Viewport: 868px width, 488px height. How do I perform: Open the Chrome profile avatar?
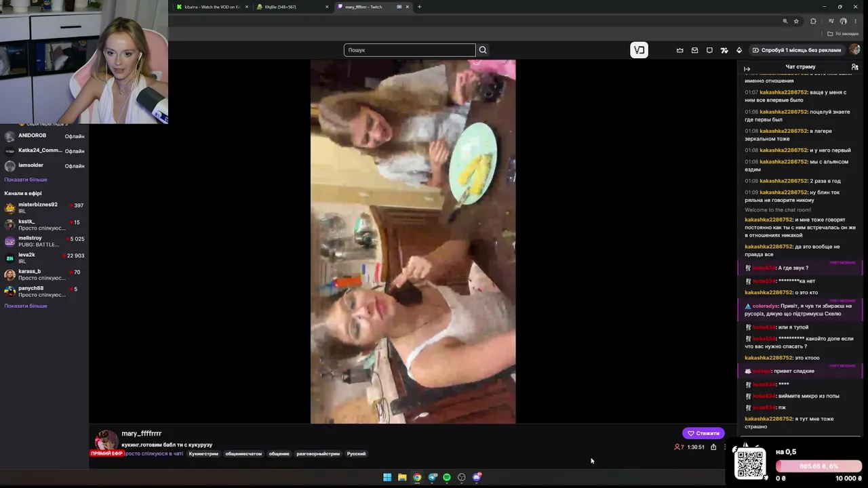coord(844,21)
